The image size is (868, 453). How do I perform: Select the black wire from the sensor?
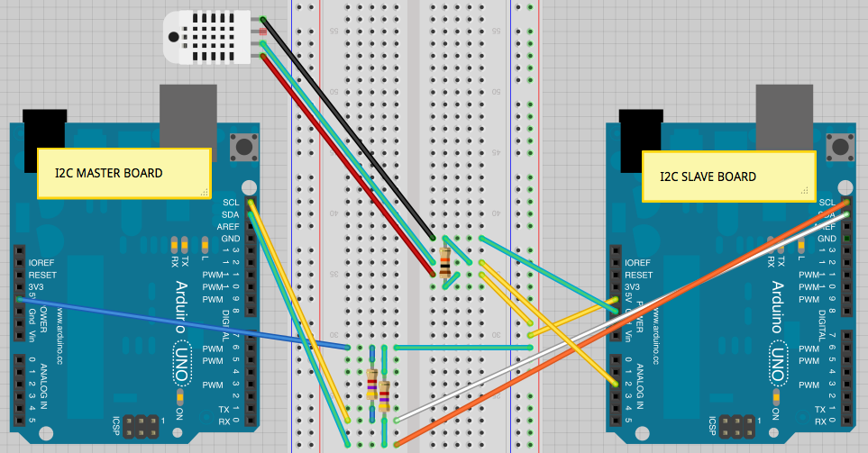click(x=348, y=129)
